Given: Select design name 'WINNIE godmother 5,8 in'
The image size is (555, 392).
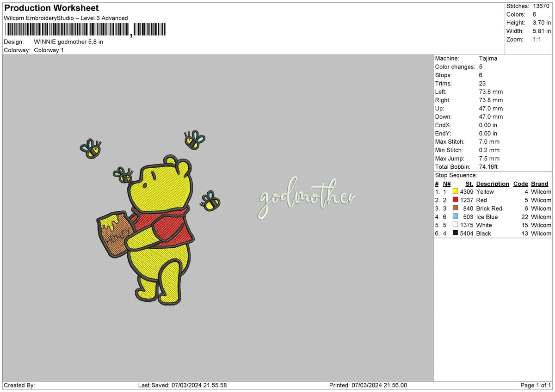Looking at the screenshot, I should tap(68, 42).
